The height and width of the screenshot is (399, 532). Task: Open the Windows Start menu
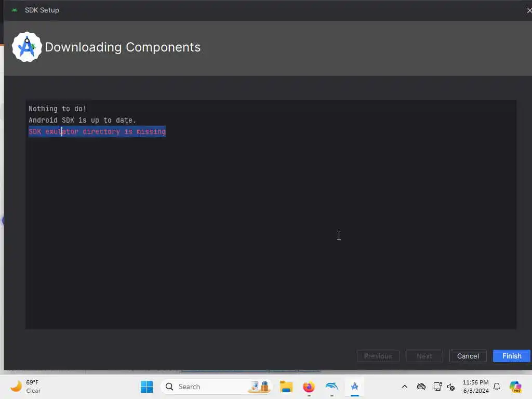[147, 387]
